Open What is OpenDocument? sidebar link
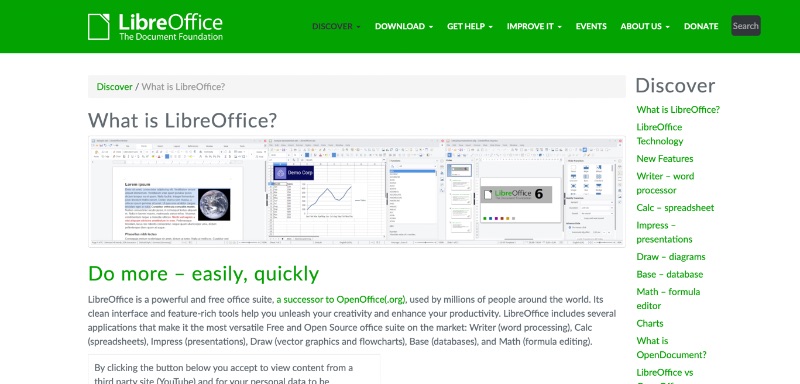Image resolution: width=800 pixels, height=384 pixels. (671, 348)
